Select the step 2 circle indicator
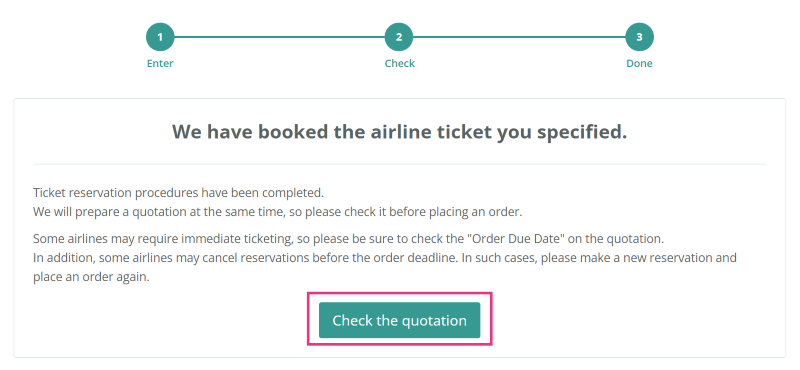The width and height of the screenshot is (800, 370). tap(399, 37)
